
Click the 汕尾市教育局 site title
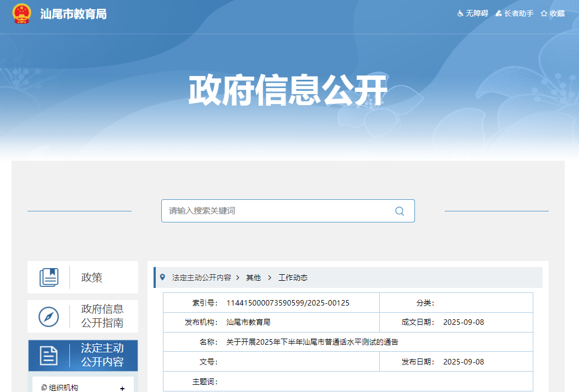point(73,14)
